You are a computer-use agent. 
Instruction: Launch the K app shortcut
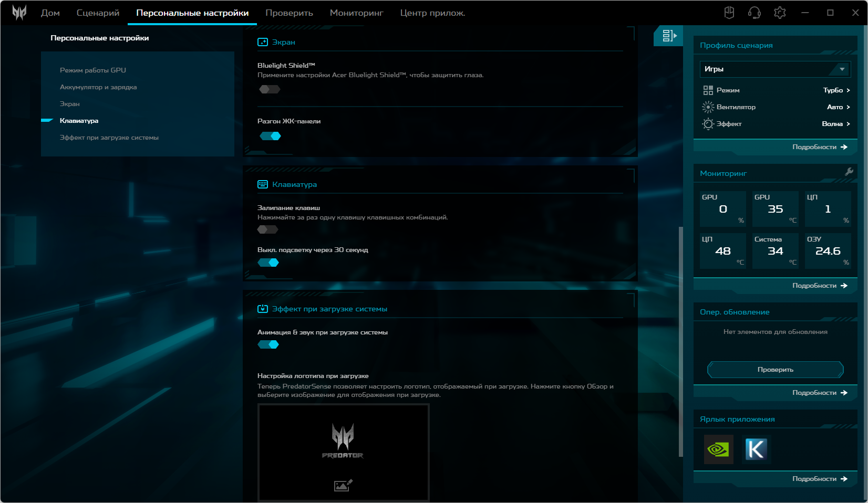tap(757, 449)
